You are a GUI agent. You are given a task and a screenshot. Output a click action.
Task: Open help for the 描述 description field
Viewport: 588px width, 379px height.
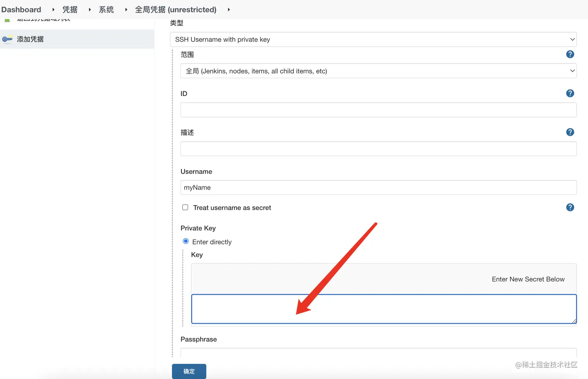(x=570, y=132)
